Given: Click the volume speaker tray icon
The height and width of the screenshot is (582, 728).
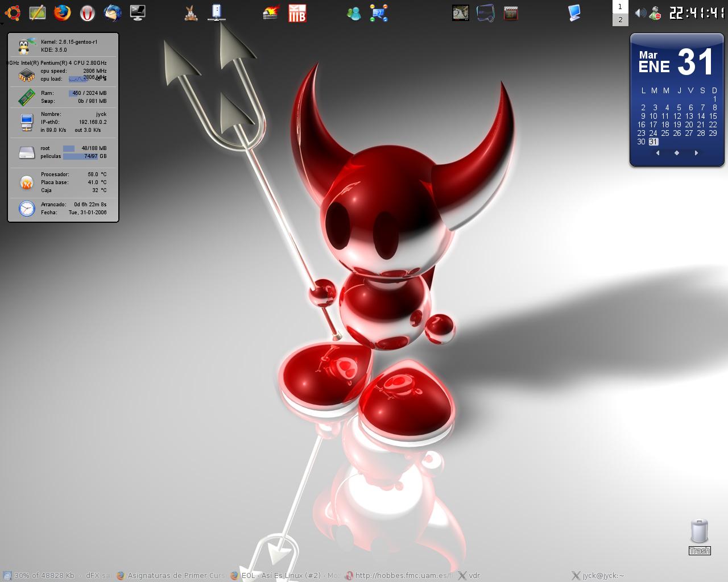Looking at the screenshot, I should pyautogui.click(x=640, y=13).
